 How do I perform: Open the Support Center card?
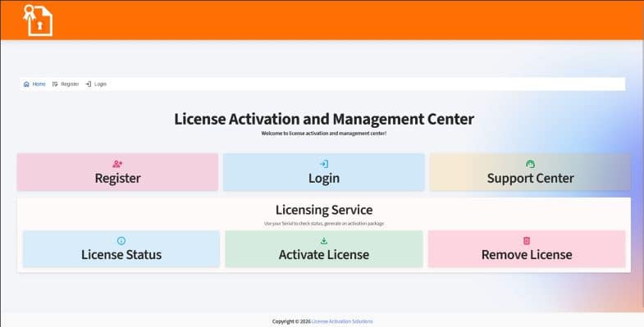pyautogui.click(x=530, y=172)
